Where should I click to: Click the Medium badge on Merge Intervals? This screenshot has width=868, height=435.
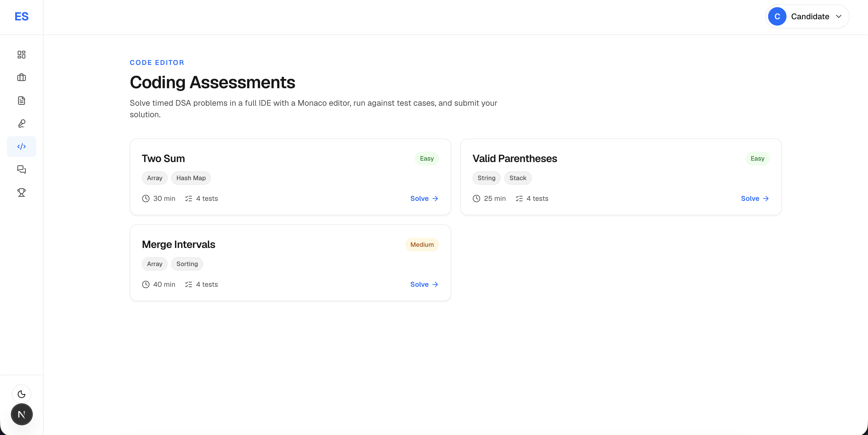[422, 245]
